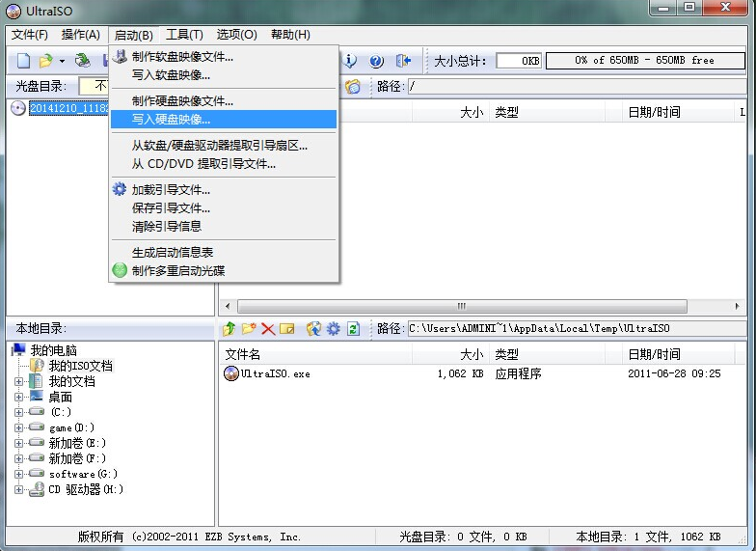Click the go up folder icon in local toolbar

(x=229, y=329)
